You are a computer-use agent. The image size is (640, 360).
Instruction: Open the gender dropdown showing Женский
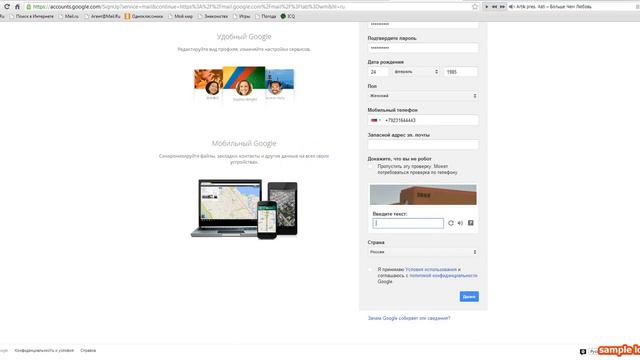423,96
